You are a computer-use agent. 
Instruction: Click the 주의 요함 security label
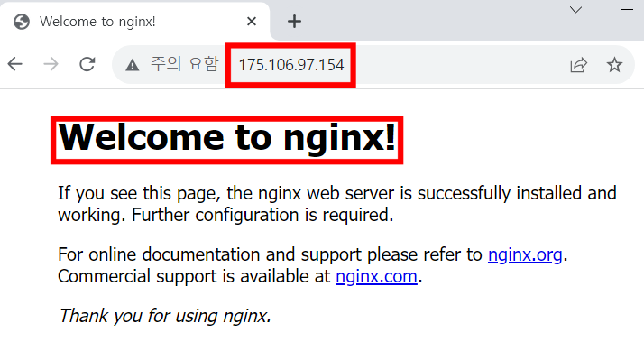[184, 64]
